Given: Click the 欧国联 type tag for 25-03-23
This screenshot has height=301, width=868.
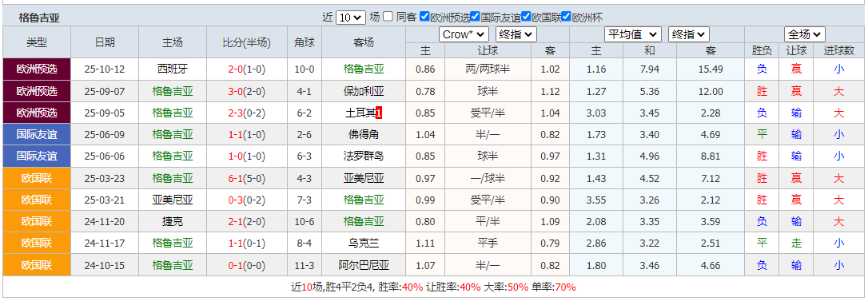Looking at the screenshot, I should pos(37,179).
